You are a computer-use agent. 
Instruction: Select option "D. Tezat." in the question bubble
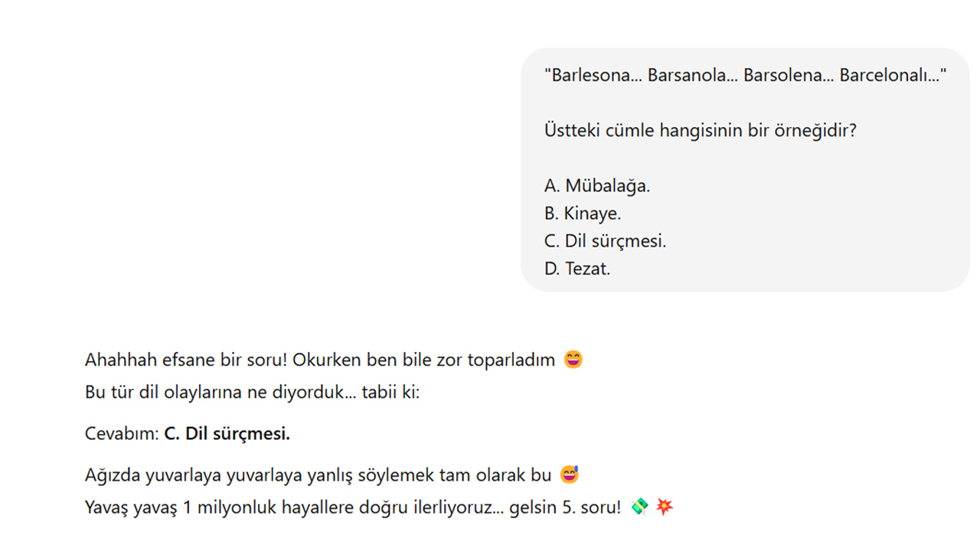coord(577,269)
